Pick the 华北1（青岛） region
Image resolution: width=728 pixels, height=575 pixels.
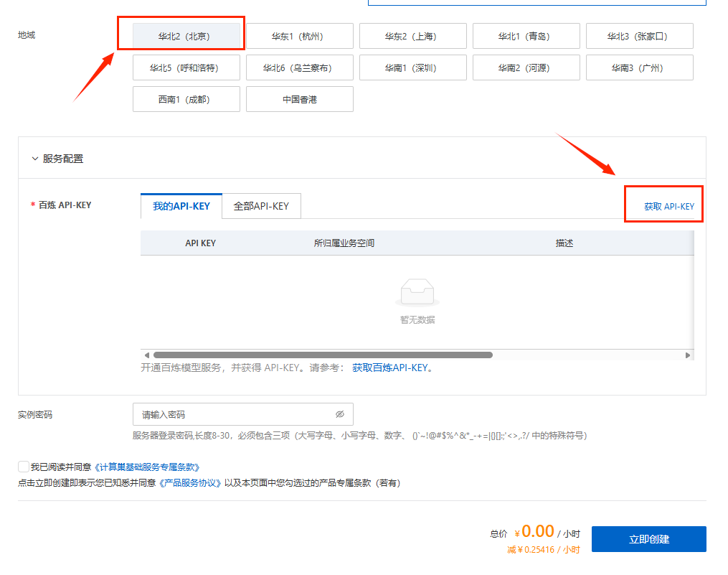[x=526, y=36]
